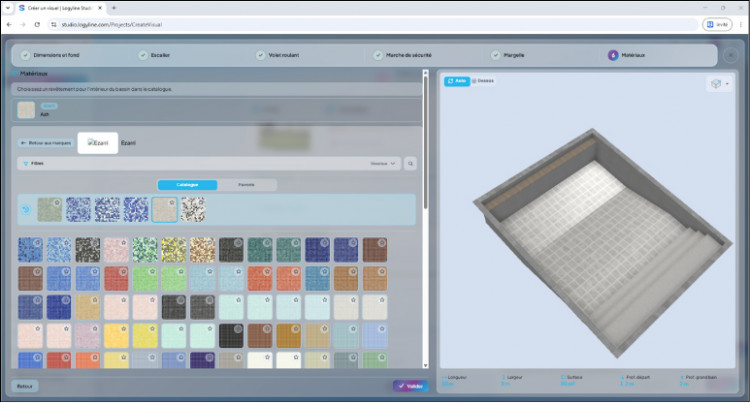Screen dimensions: 750x403
Task: Click the search magnifier icon beside the filter bar
Action: pos(410,163)
